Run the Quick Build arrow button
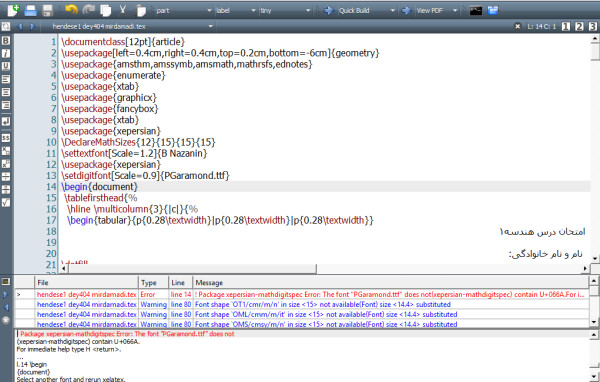 [329, 10]
